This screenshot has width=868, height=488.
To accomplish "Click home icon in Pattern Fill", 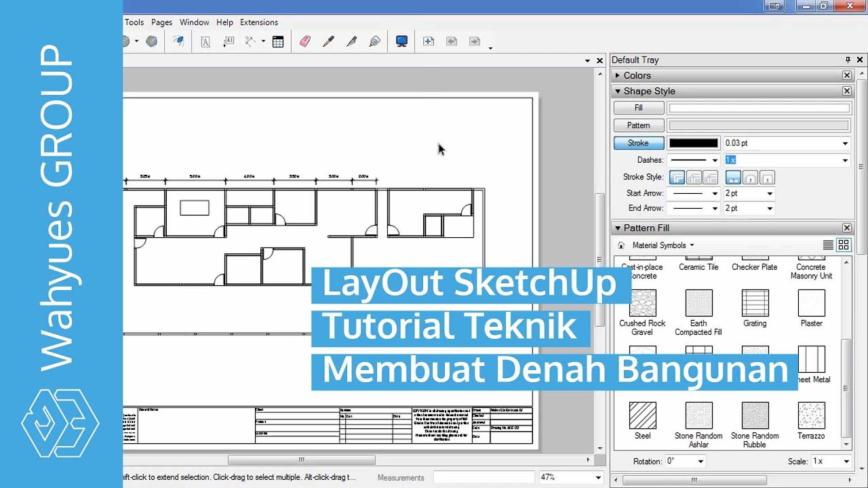I will pos(620,245).
